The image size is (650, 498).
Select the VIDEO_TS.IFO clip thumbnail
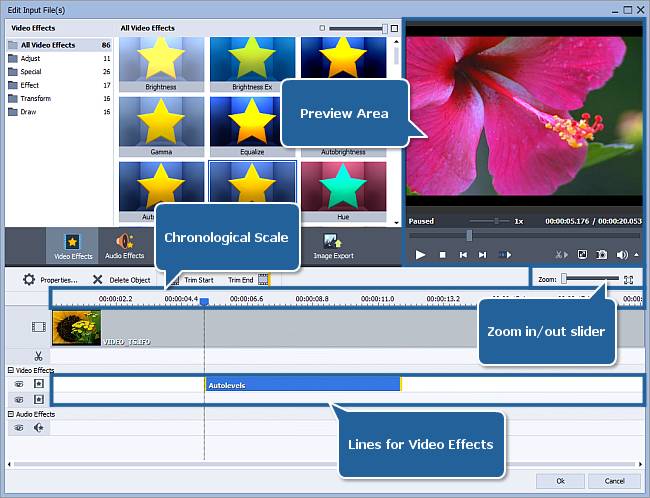(77, 328)
